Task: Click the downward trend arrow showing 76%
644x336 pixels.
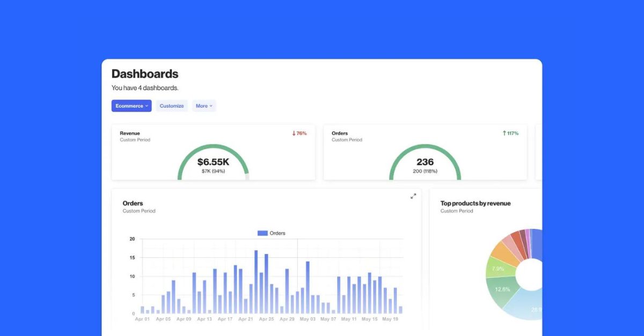Action: point(294,133)
